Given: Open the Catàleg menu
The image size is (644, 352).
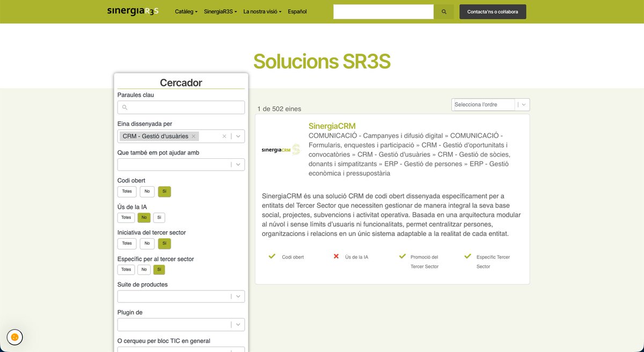Looking at the screenshot, I should (186, 12).
